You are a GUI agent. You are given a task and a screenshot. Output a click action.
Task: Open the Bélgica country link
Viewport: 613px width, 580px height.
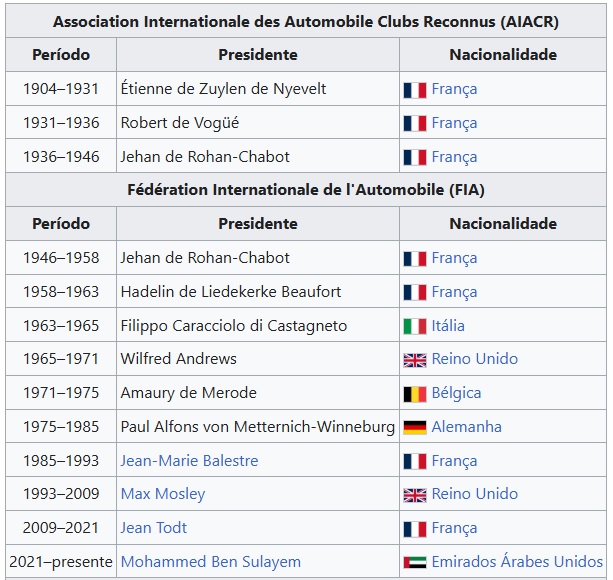click(x=456, y=393)
